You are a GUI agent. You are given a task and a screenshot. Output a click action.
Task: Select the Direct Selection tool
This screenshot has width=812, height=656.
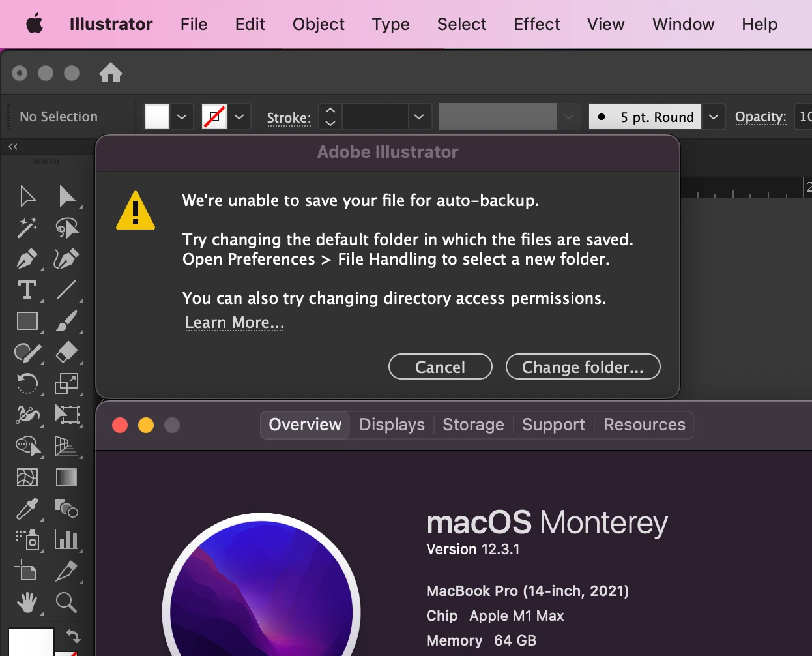click(66, 196)
